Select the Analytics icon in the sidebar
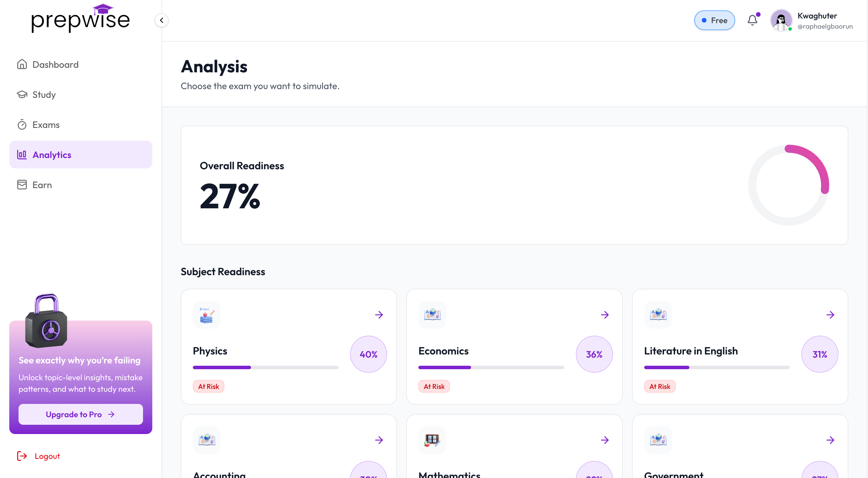The image size is (868, 478). [x=21, y=154]
